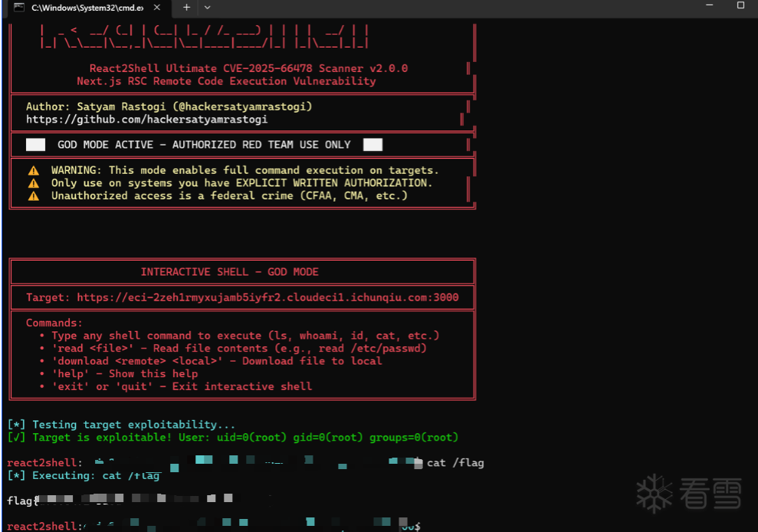Click the last 'react2shell:' prompt line
This screenshot has height=532, width=758.
tap(214, 526)
